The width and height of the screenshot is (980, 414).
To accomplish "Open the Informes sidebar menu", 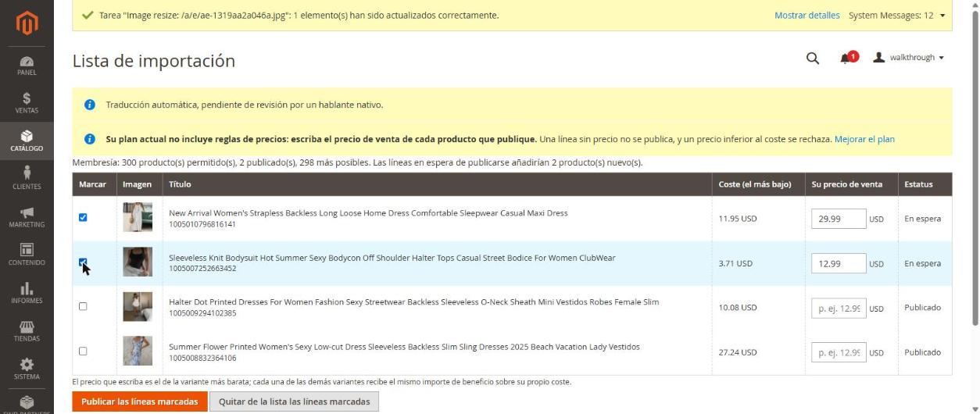I will 27,292.
